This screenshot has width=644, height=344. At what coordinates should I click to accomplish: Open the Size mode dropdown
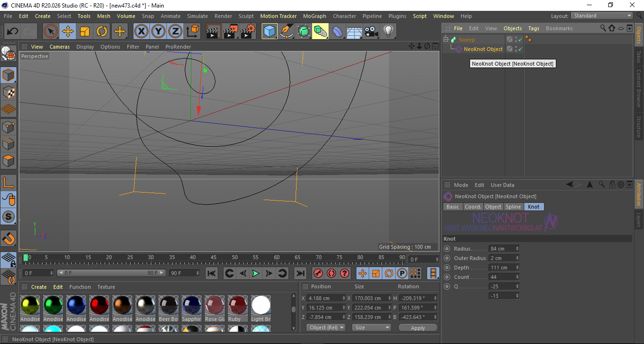[372, 327]
